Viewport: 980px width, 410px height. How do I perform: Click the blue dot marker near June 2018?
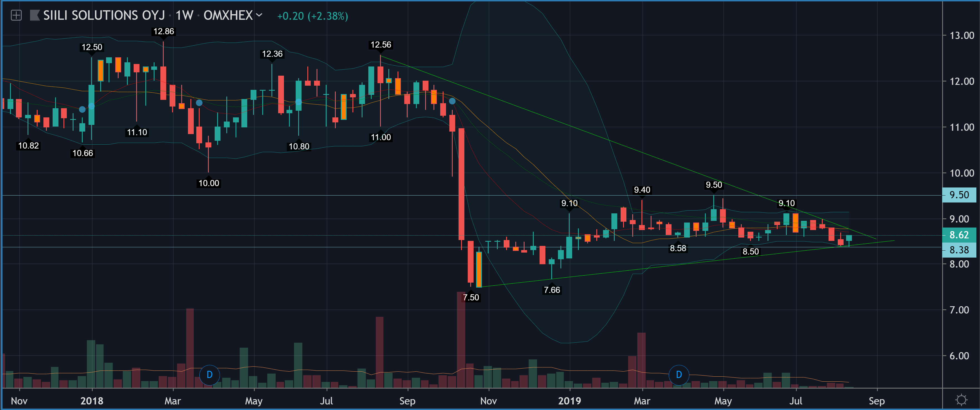(x=299, y=102)
